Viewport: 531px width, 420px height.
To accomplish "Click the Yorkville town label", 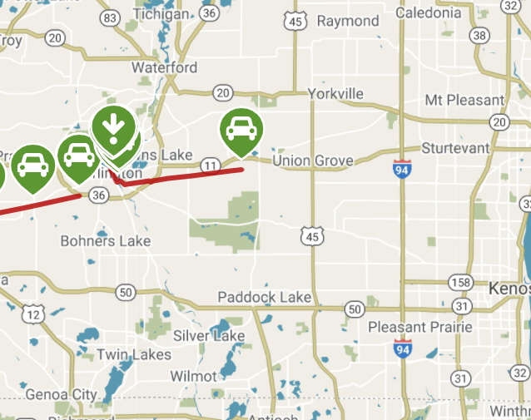I will click(x=335, y=94).
